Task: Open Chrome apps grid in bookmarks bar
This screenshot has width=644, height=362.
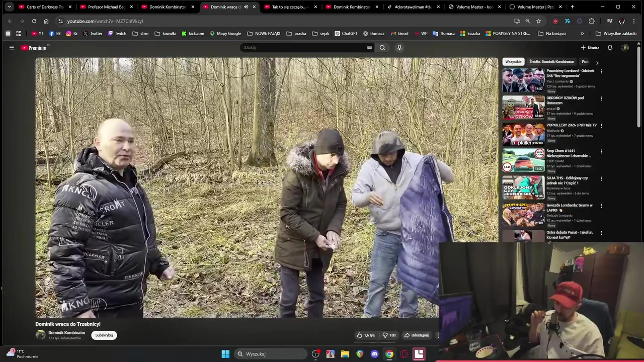Action: [19, 34]
